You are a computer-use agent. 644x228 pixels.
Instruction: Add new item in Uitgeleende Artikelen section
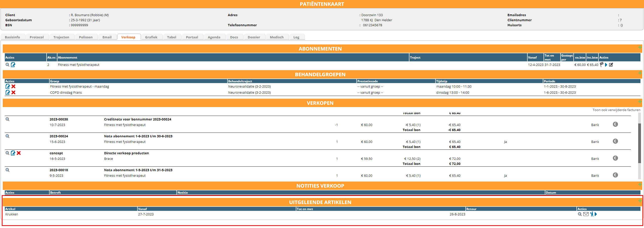640,201
